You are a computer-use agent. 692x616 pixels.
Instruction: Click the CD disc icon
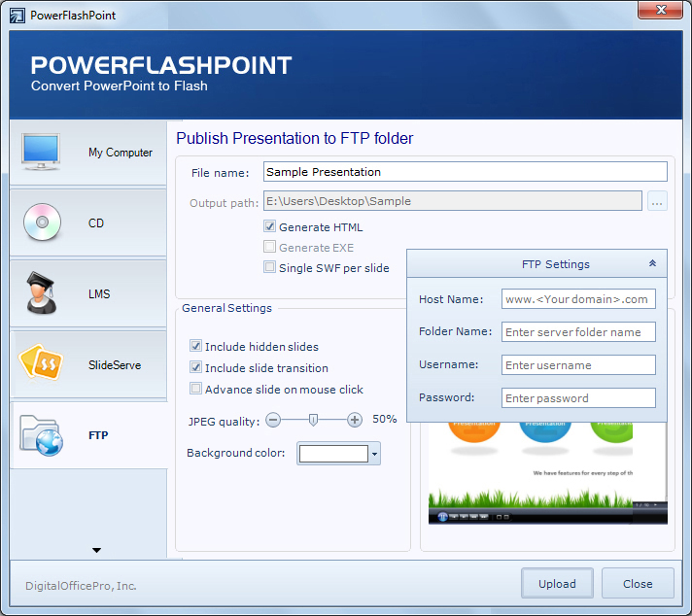pos(43,222)
